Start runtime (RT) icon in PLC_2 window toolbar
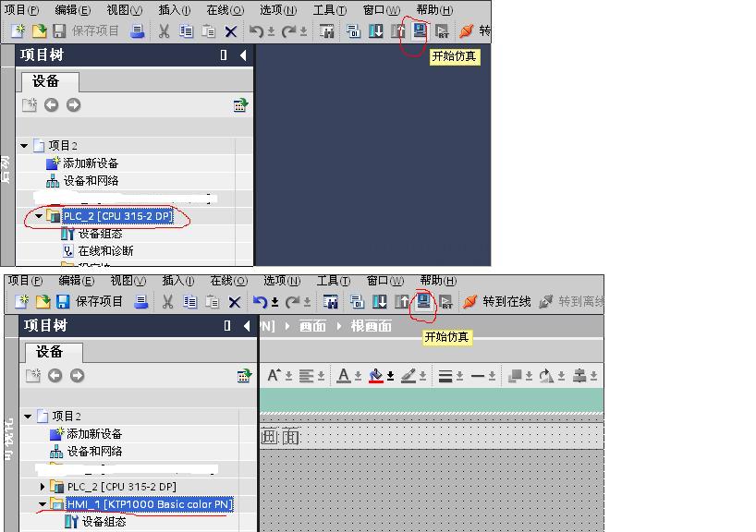Viewport: 756px width, 532px height. 442,31
